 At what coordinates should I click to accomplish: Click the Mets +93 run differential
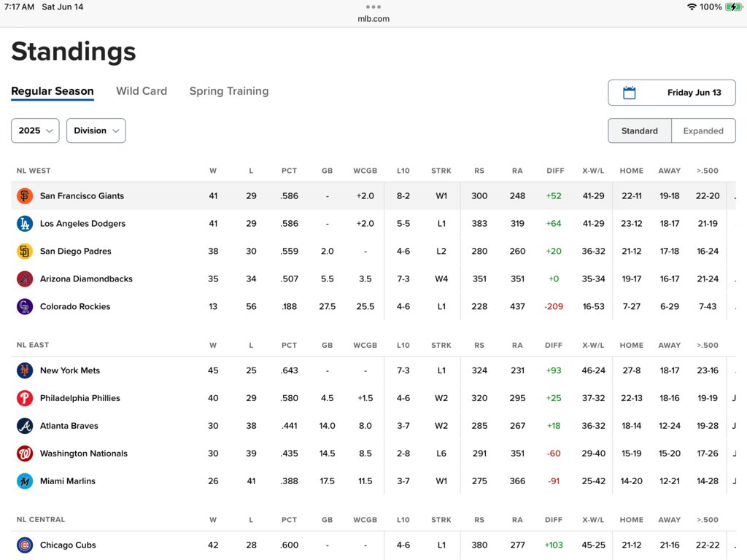click(554, 370)
